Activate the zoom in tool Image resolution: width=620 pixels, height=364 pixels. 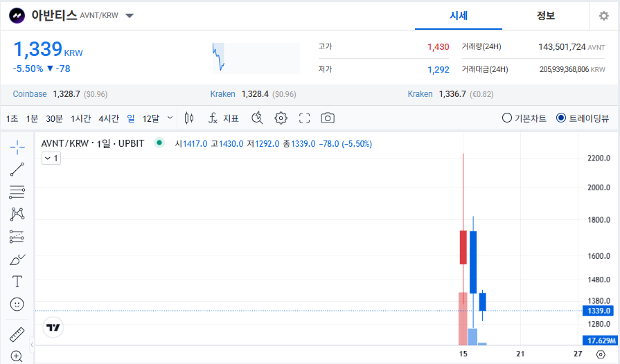(17, 356)
